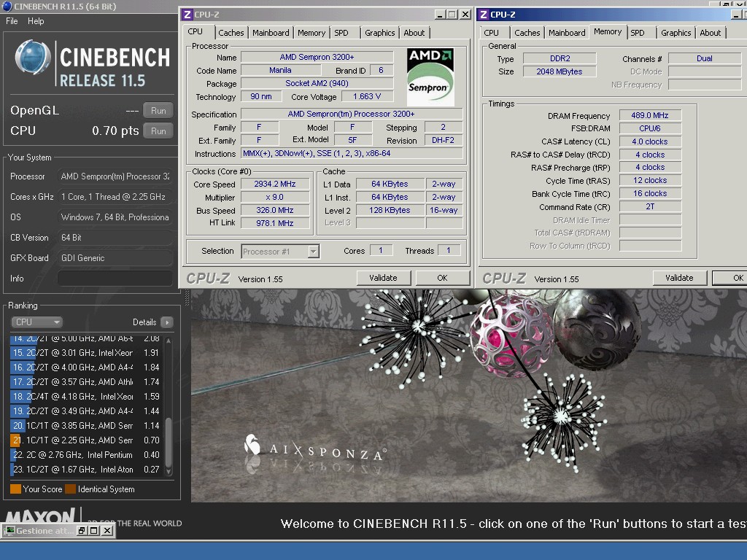
Task: Click the AMD Sempron processor logo
Action: click(430, 77)
